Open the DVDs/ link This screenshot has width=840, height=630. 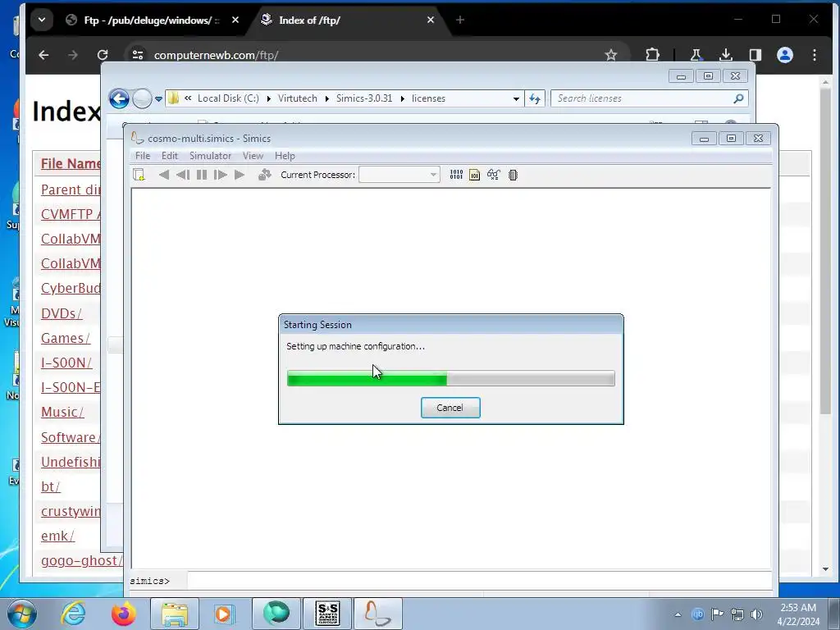click(62, 313)
